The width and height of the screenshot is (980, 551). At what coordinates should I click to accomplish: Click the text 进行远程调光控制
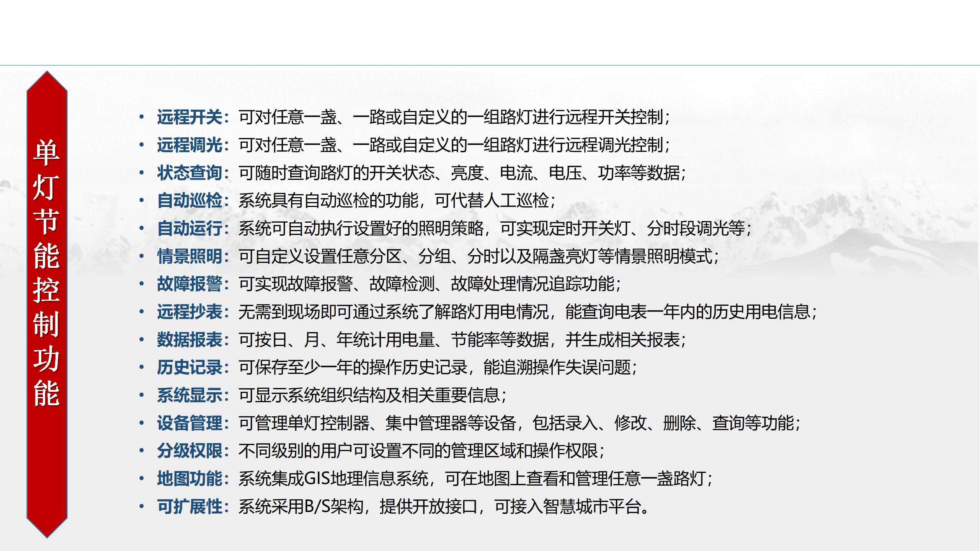point(598,145)
